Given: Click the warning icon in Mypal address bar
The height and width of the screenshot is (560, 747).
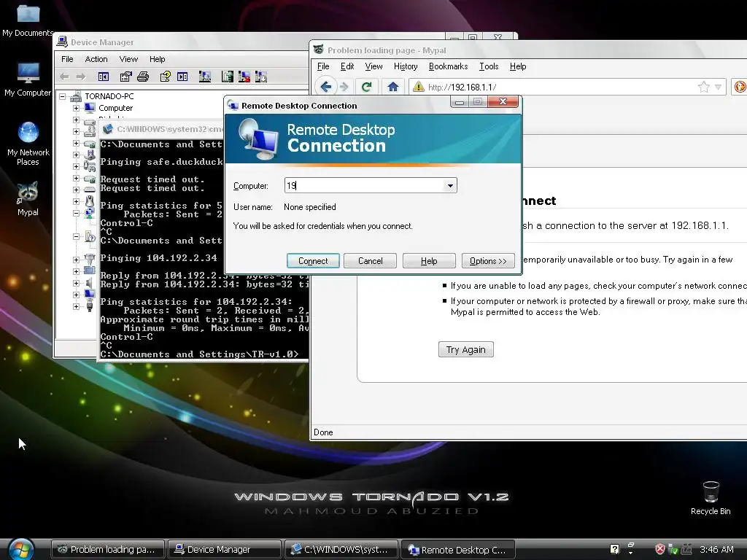Looking at the screenshot, I should tap(418, 87).
